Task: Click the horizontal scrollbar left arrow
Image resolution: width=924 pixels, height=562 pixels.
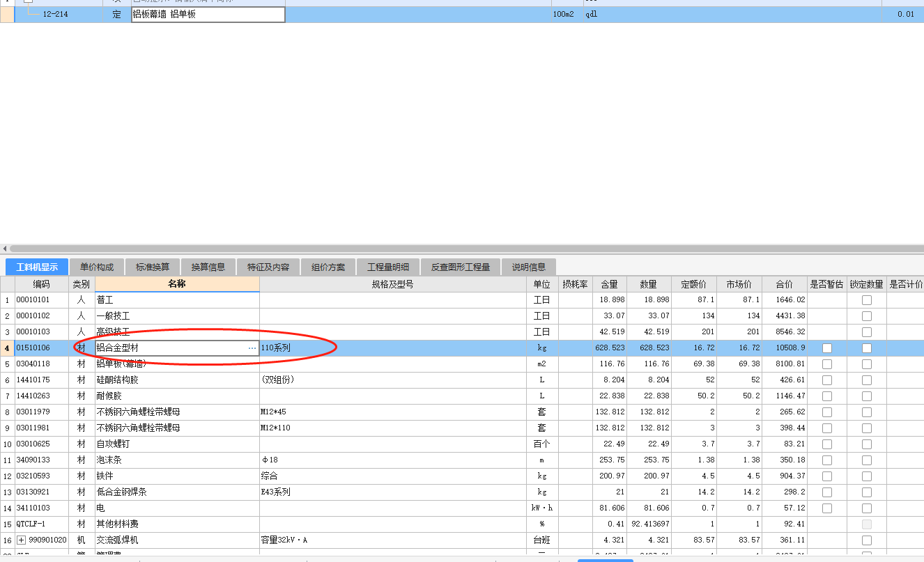Action: (5, 248)
